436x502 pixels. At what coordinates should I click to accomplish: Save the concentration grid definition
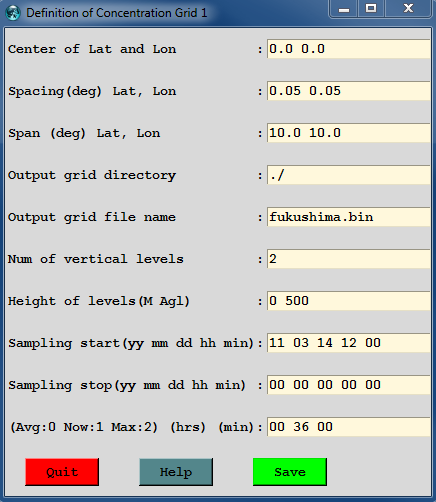tap(290, 472)
